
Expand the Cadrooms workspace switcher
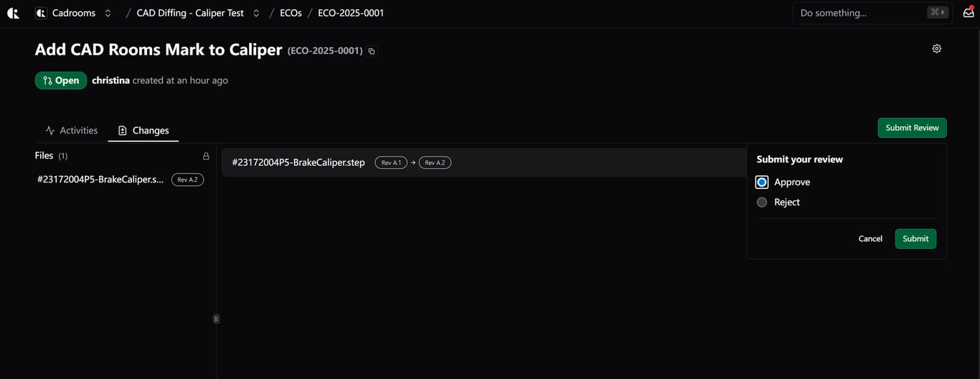coord(108,13)
